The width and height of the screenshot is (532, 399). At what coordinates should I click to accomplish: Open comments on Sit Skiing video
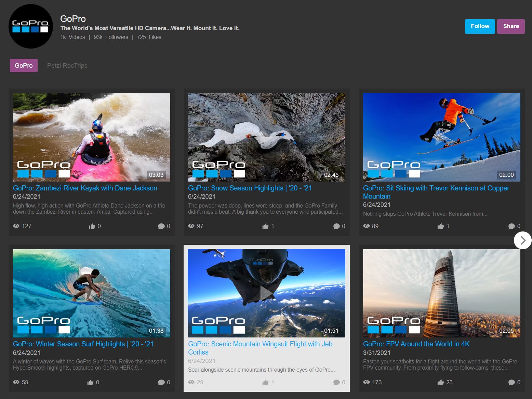click(x=511, y=226)
